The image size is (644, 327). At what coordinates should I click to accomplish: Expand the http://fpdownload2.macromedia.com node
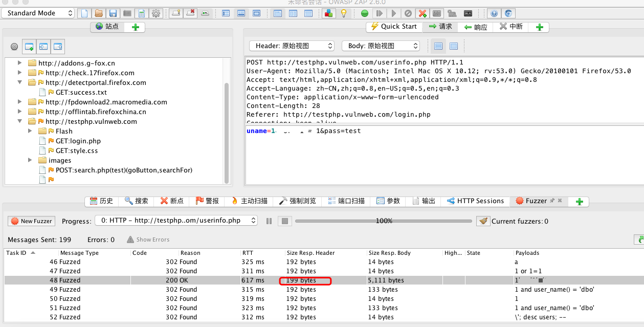point(20,102)
